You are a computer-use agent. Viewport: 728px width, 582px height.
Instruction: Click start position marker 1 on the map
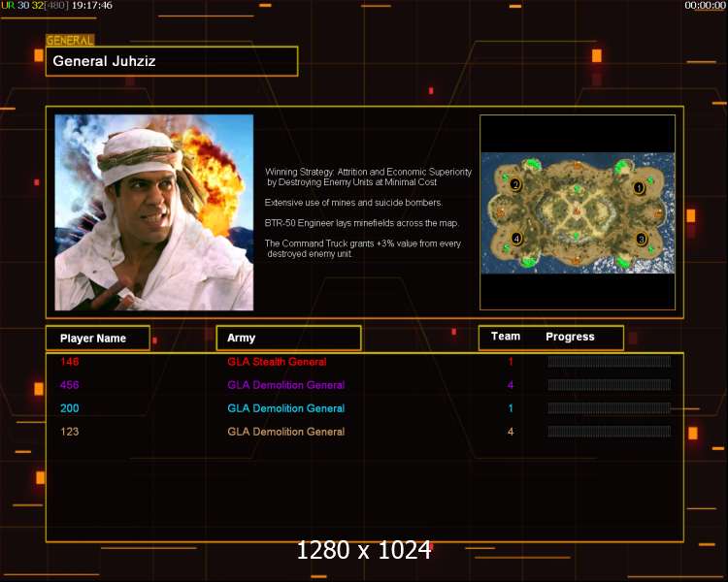click(x=639, y=188)
